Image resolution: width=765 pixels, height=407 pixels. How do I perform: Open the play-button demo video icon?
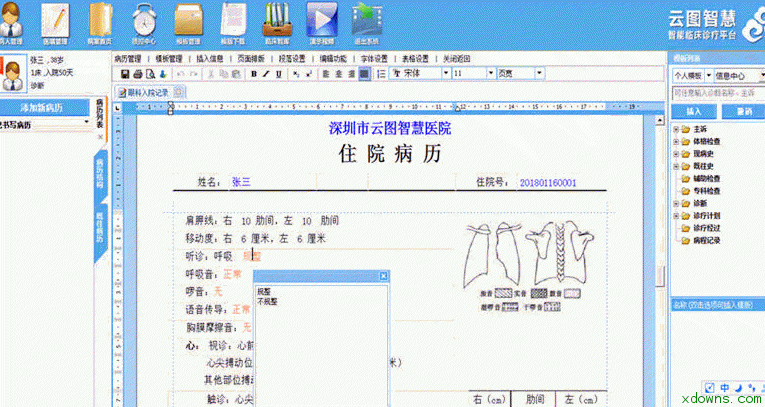point(322,23)
